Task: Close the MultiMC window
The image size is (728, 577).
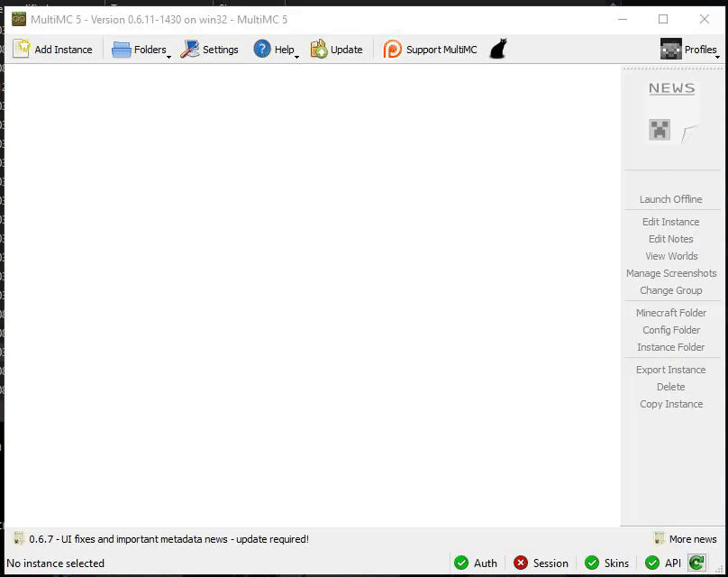Action: coord(704,20)
